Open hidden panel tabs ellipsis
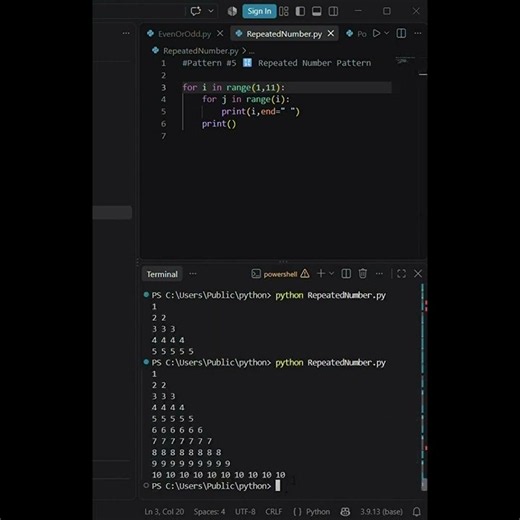The height and width of the screenshot is (520, 520). pyautogui.click(x=193, y=274)
